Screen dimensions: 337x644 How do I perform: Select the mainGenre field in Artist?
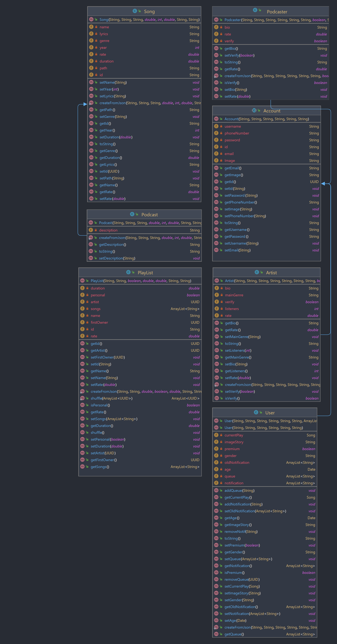pos(234,295)
